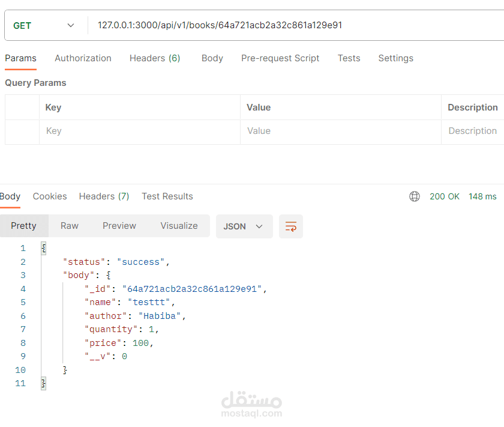The height and width of the screenshot is (427, 504).
Task: Click the query param Value field
Action: 340,131
